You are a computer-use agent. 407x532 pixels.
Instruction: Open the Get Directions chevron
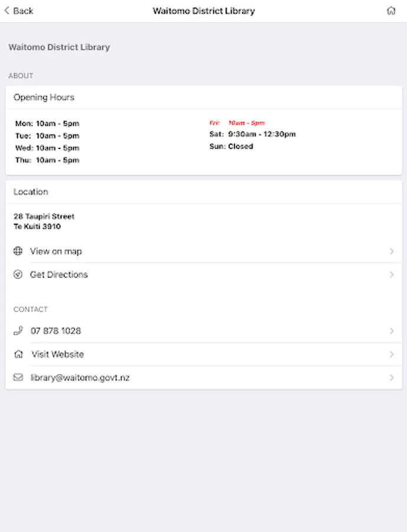coord(392,274)
